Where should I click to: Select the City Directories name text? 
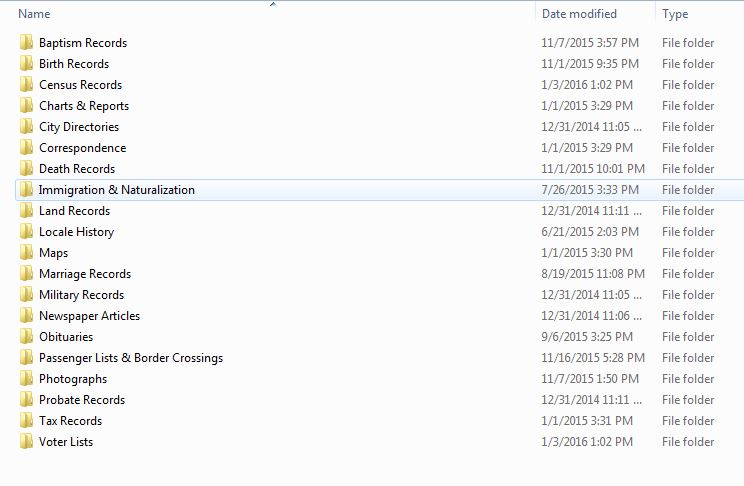79,127
